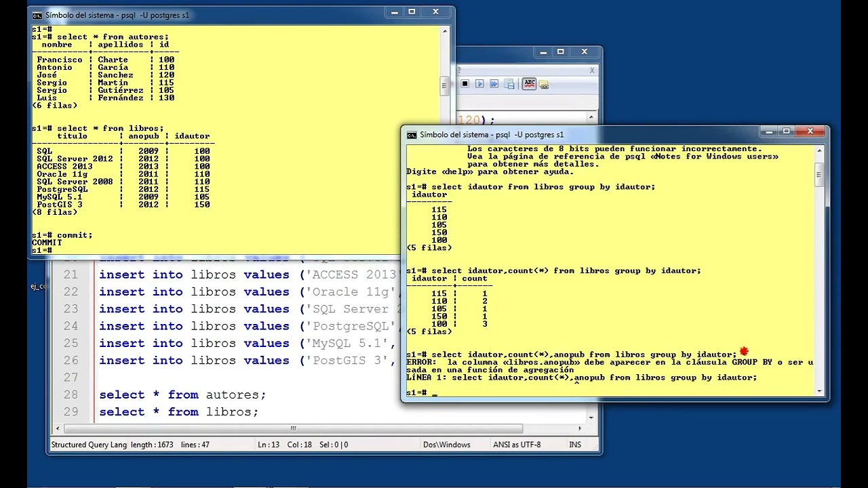Click the 'select * from autores;' editor line
Screen dimensions: 868x488
(182, 394)
